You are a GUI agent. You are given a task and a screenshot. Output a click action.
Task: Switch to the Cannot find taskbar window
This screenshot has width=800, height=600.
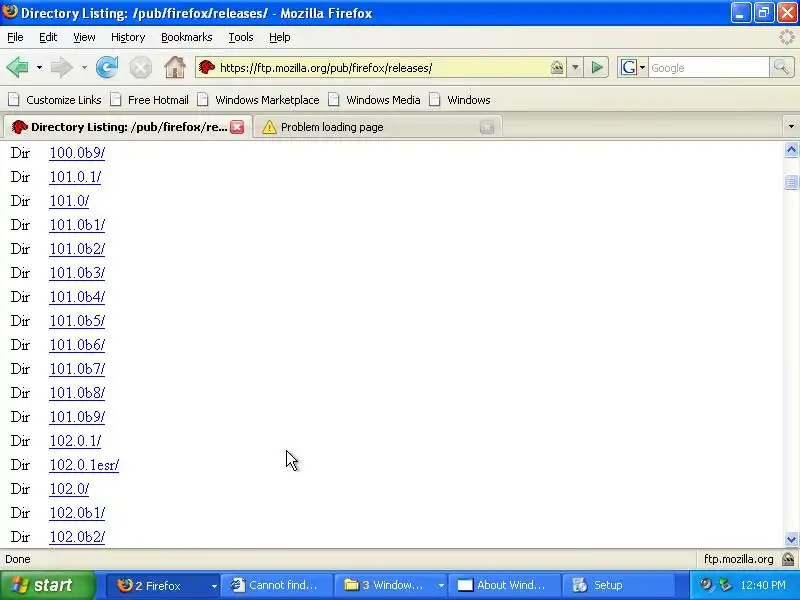[277, 585]
